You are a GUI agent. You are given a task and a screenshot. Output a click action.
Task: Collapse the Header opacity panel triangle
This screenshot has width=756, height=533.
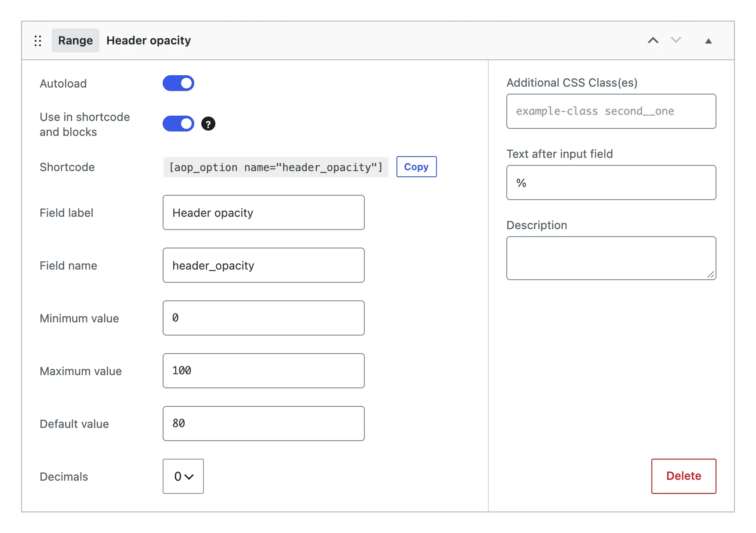pyautogui.click(x=709, y=41)
